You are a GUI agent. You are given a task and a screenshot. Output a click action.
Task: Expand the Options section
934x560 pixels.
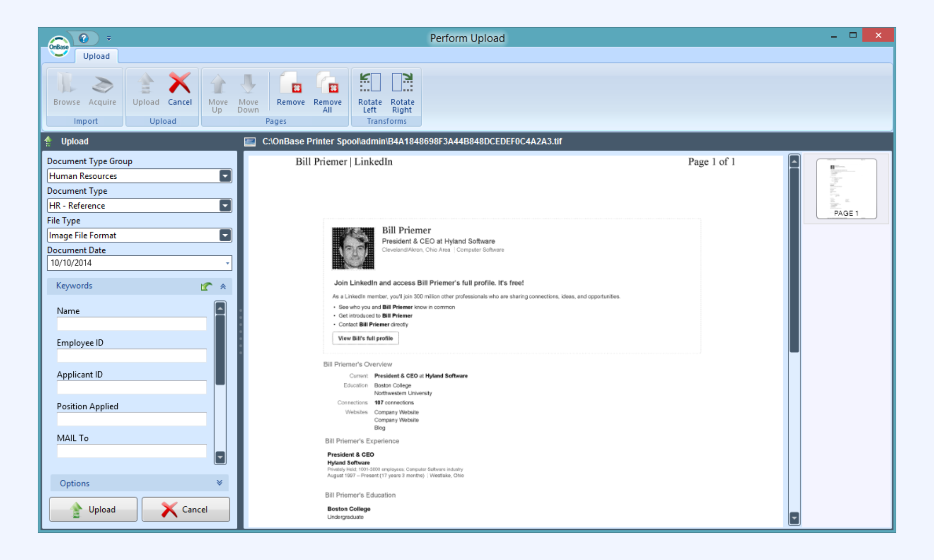pos(219,483)
